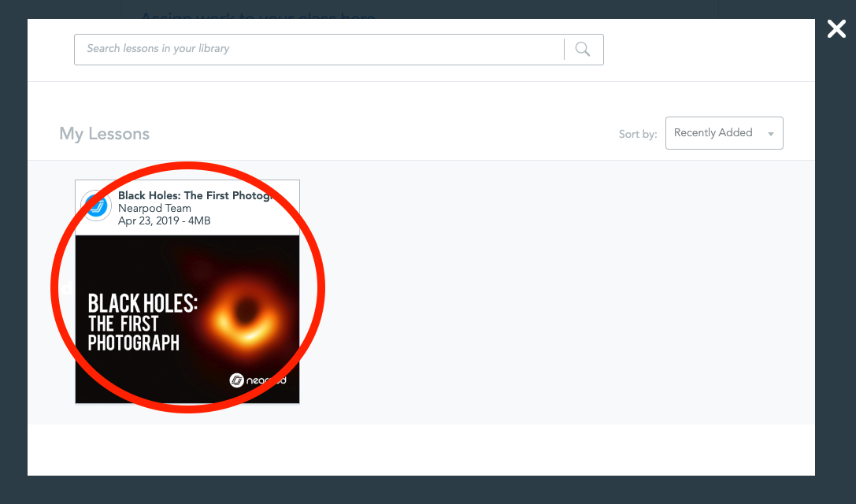The height and width of the screenshot is (504, 856).
Task: Click the sort dropdown arrow
Action: [x=770, y=134]
